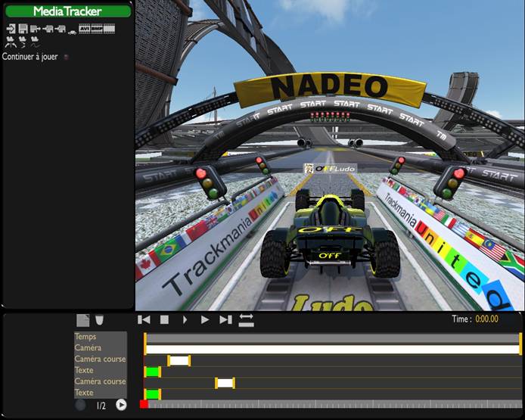
Task: Click the small car ghost icon
Action: click(72, 32)
